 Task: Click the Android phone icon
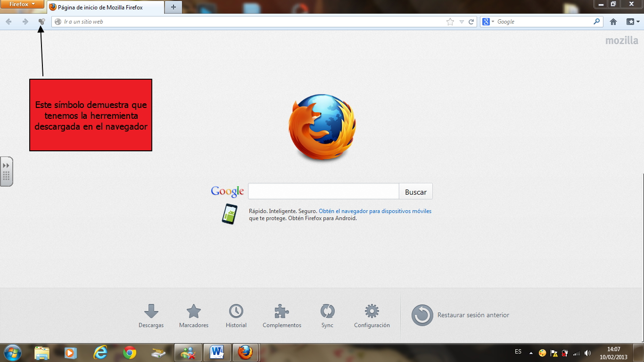pyautogui.click(x=229, y=214)
